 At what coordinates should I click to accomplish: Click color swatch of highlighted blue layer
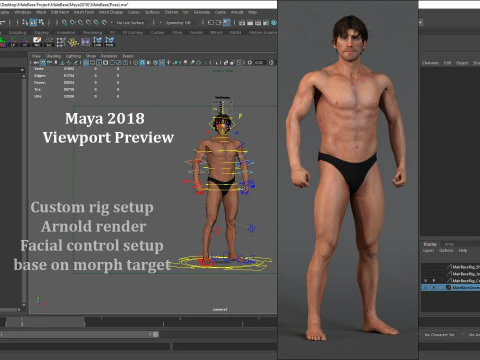(x=448, y=287)
